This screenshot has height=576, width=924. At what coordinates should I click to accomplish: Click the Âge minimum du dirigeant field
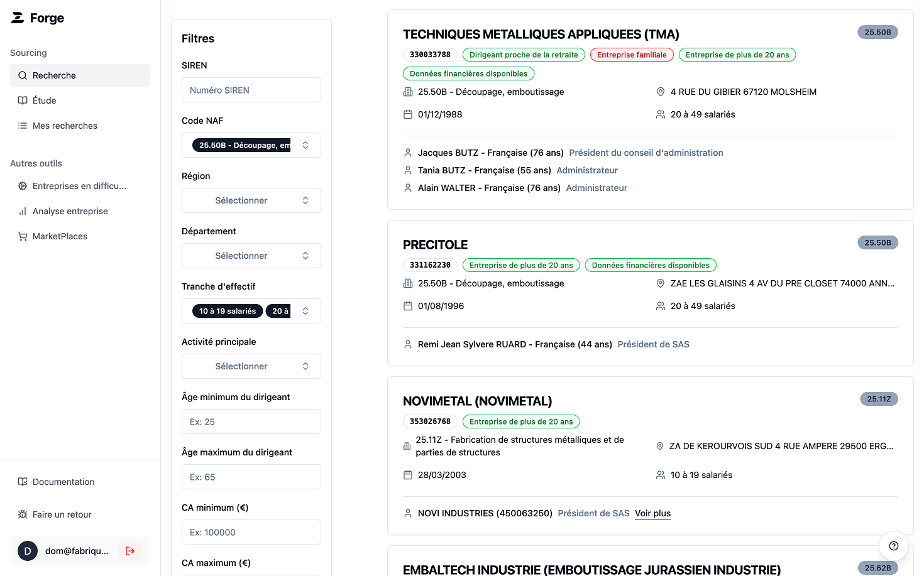(x=251, y=421)
